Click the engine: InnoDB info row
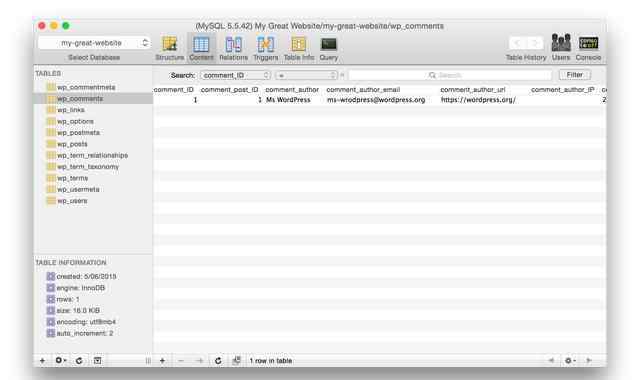 [x=76, y=288]
